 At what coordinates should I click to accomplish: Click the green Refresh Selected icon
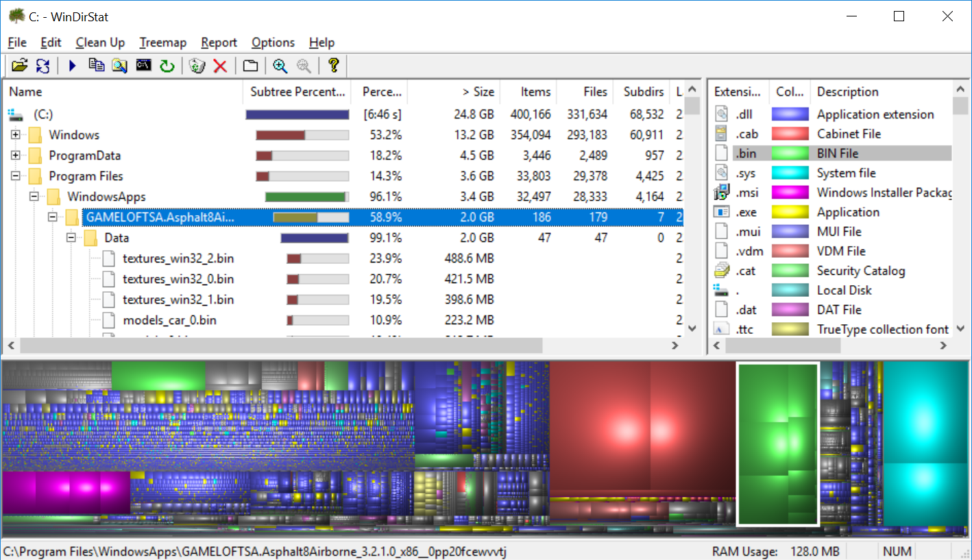tap(167, 66)
